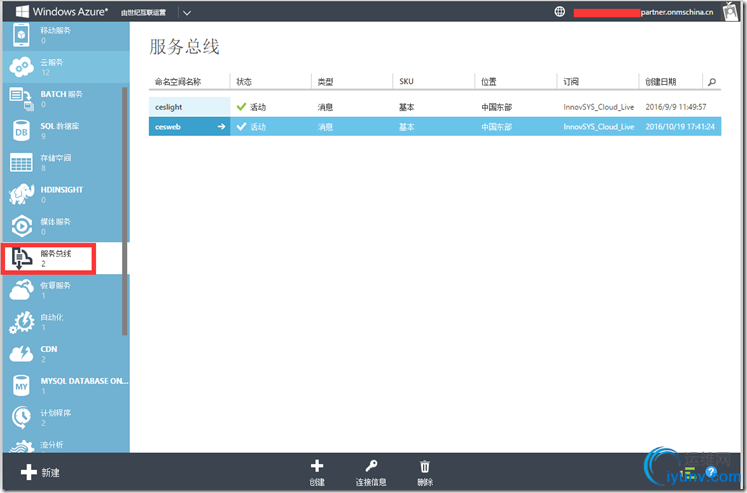Open the Stream Analytics (流分析) icon

pyautogui.click(x=21, y=446)
